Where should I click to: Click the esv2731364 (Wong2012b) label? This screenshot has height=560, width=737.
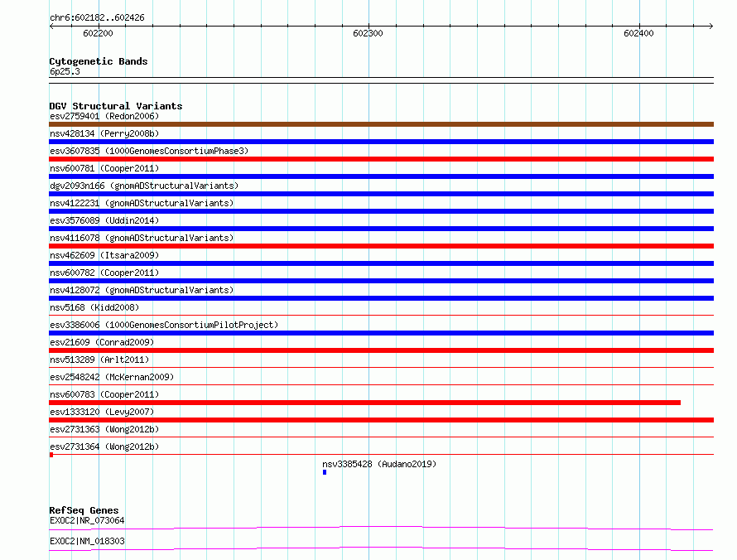coord(104,447)
